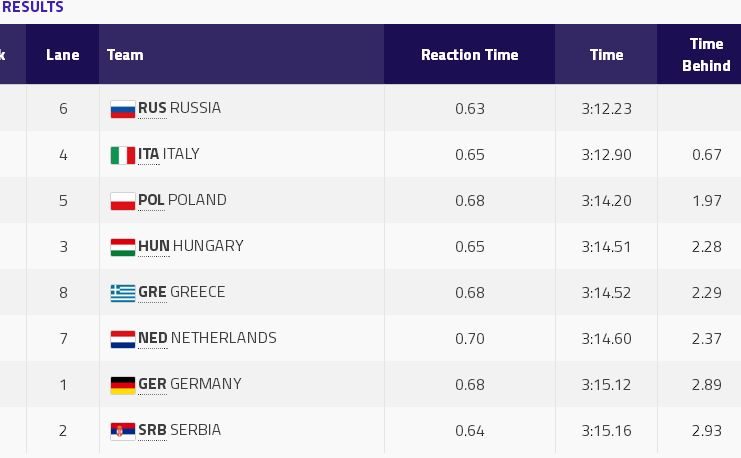This screenshot has width=741, height=458.
Task: Click the Netherlands flag icon
Action: coord(122,339)
